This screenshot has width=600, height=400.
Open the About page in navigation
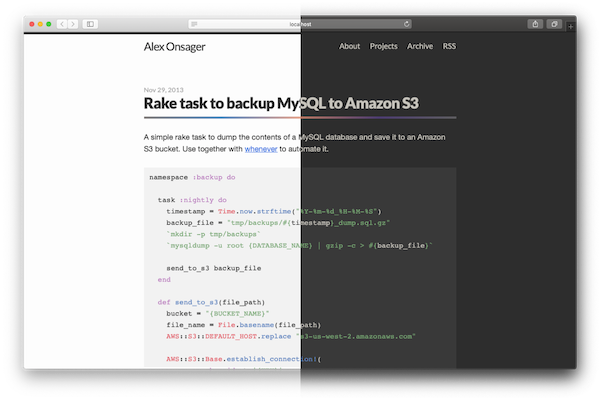click(349, 46)
